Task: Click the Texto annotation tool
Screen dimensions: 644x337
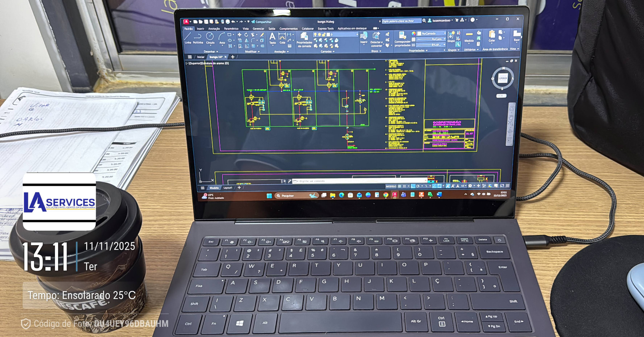Action: click(x=272, y=38)
